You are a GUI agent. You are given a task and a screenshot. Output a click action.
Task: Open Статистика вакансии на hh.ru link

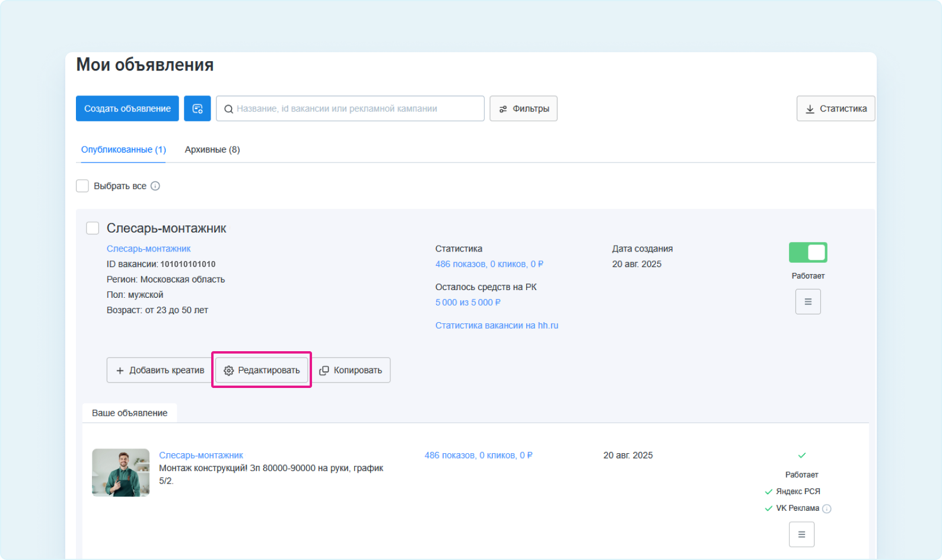pos(497,326)
